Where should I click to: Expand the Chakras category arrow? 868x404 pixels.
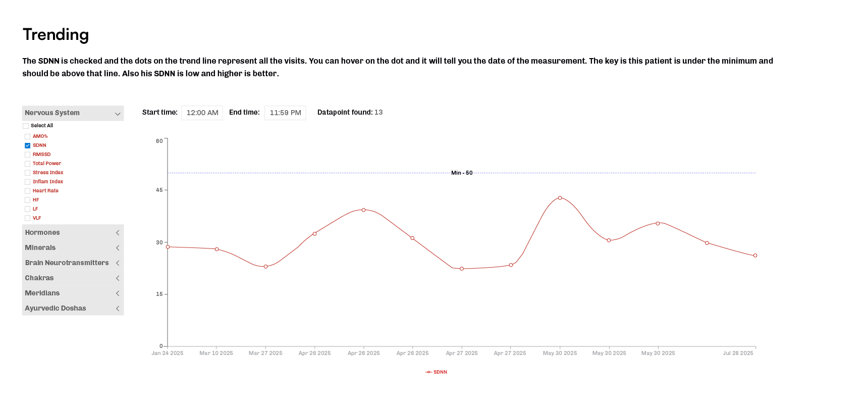click(118, 278)
